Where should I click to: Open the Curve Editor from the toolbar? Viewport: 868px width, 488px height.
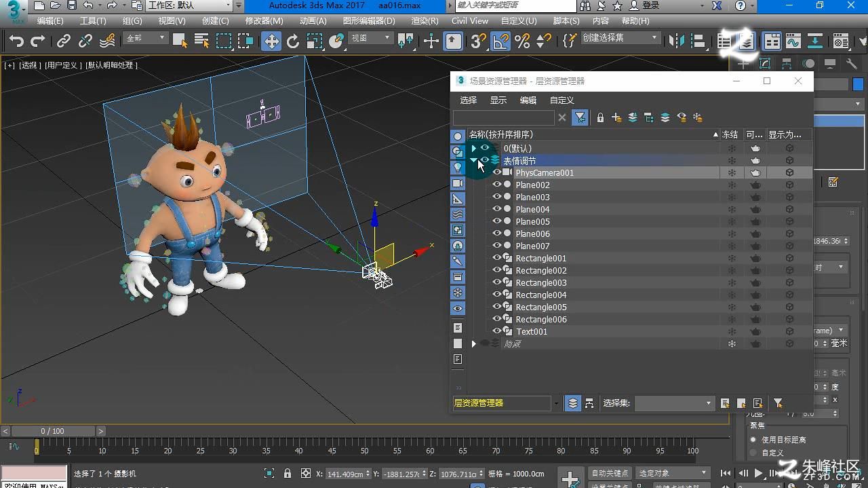(793, 41)
